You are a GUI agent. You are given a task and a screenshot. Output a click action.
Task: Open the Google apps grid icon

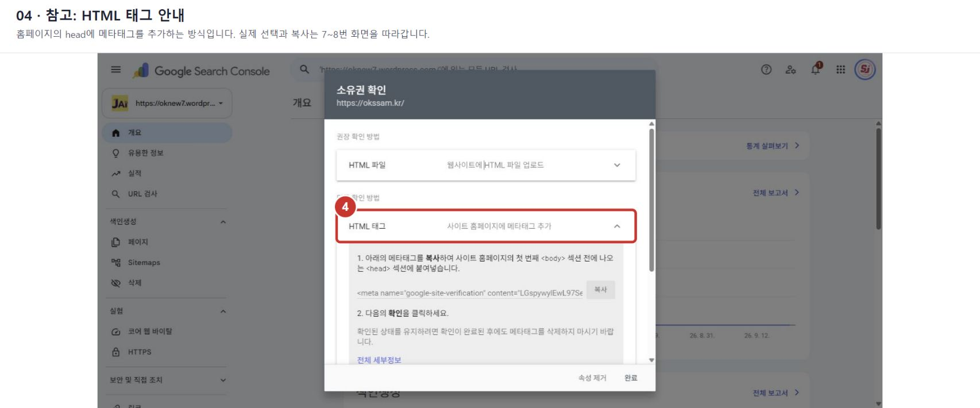(x=840, y=70)
